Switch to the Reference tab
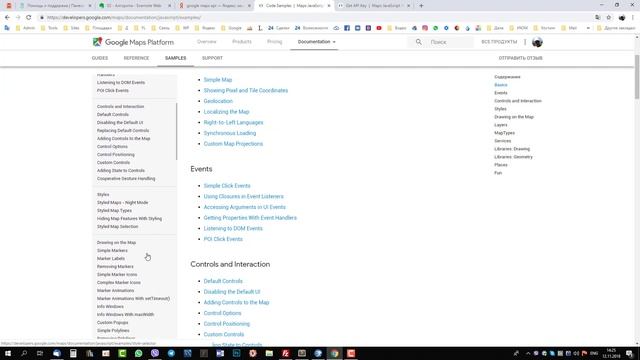Screen dimensions: 640x360 (136, 58)
